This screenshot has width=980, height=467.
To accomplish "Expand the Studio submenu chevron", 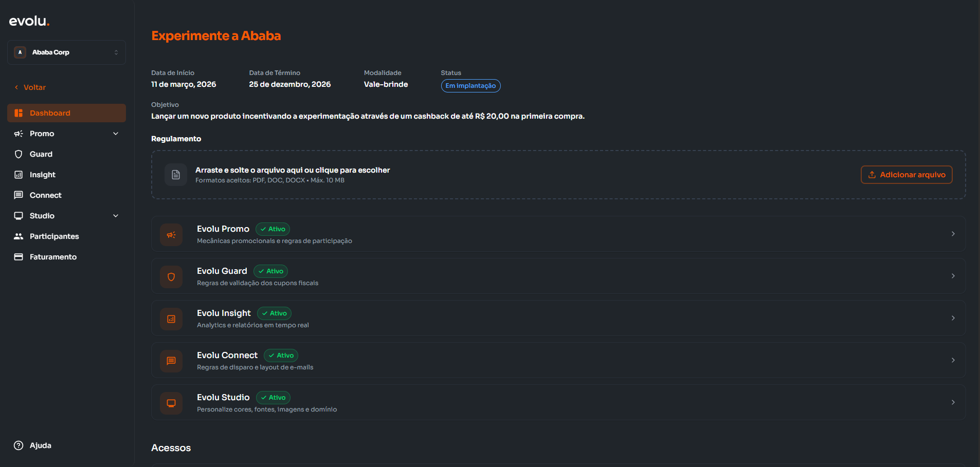I will 116,216.
